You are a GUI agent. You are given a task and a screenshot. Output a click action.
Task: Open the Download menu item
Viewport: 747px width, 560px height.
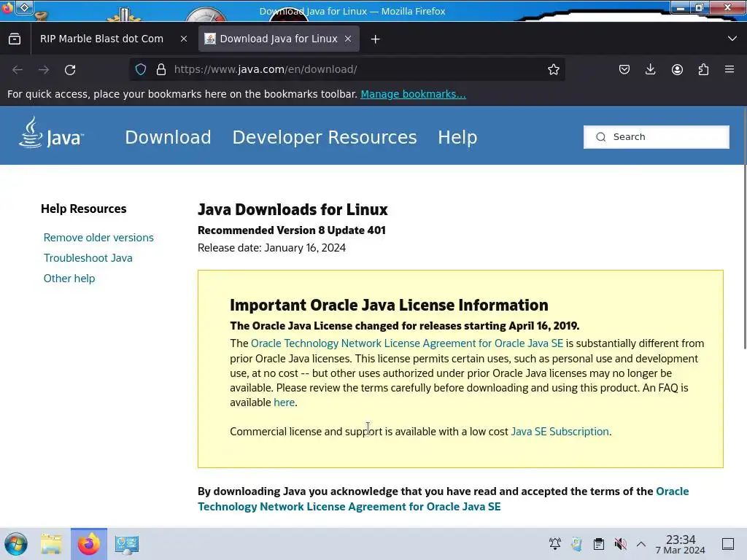point(168,138)
